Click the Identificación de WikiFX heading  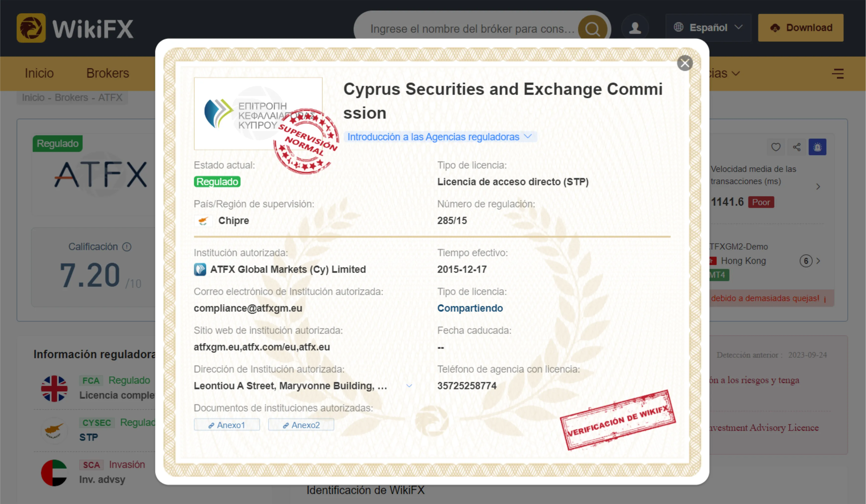(366, 490)
